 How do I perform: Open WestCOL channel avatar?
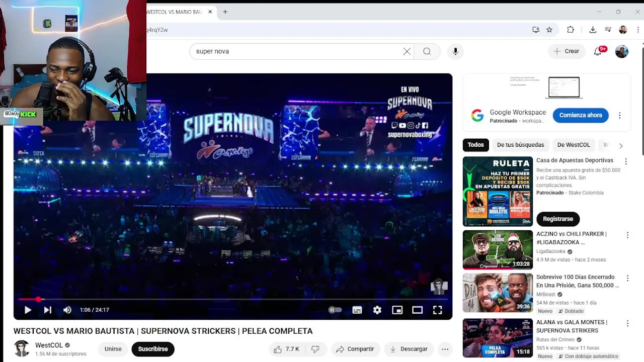(x=22, y=349)
